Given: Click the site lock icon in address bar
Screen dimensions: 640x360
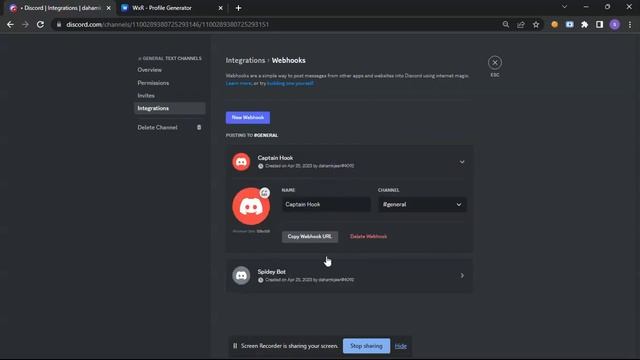Looking at the screenshot, I should (x=59, y=24).
